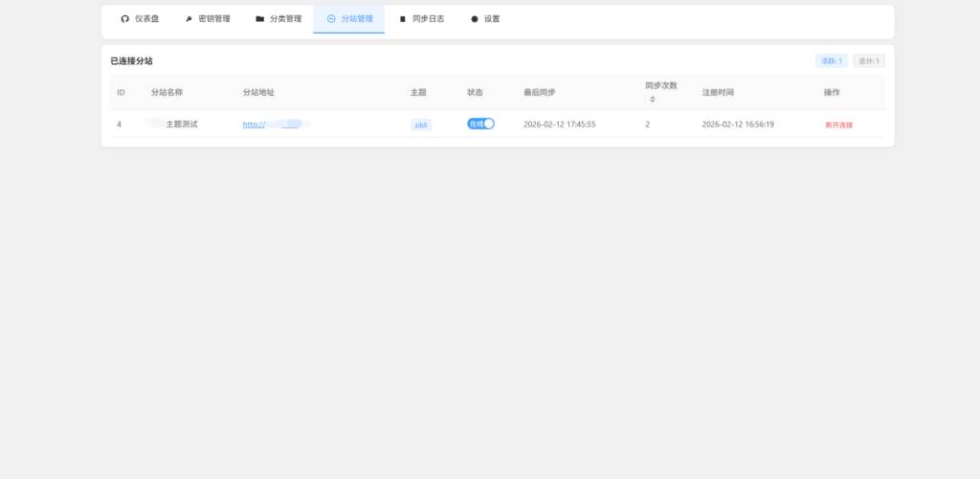This screenshot has width=980, height=479.
Task: Click the sync count value 2
Action: click(x=648, y=125)
